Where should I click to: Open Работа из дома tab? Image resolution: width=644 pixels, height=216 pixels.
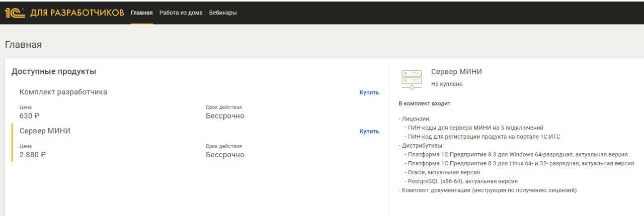[x=181, y=13]
